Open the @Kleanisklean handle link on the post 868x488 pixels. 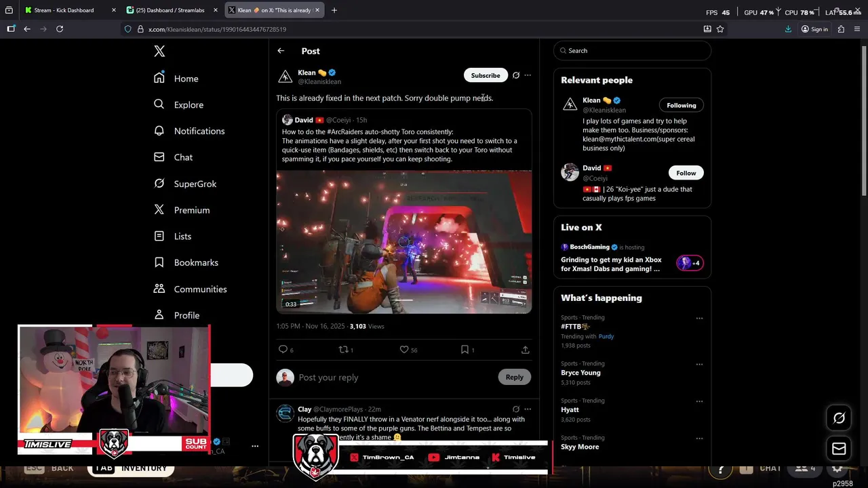click(319, 82)
